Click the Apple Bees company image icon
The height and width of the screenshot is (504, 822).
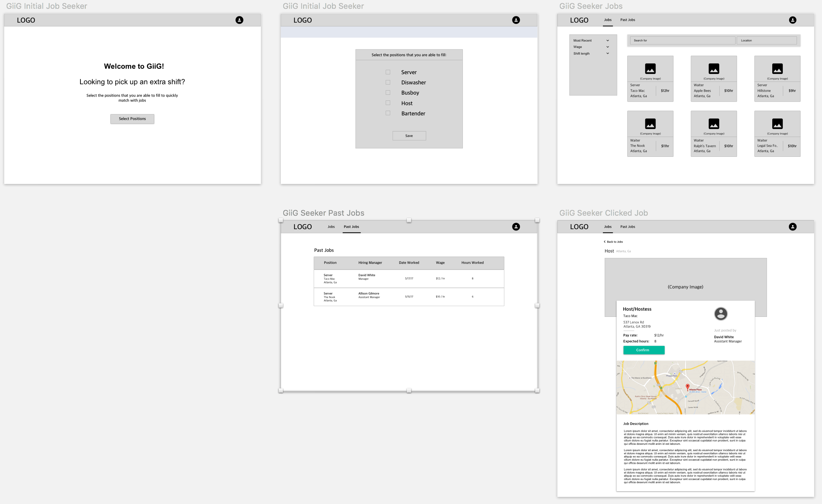click(x=714, y=68)
